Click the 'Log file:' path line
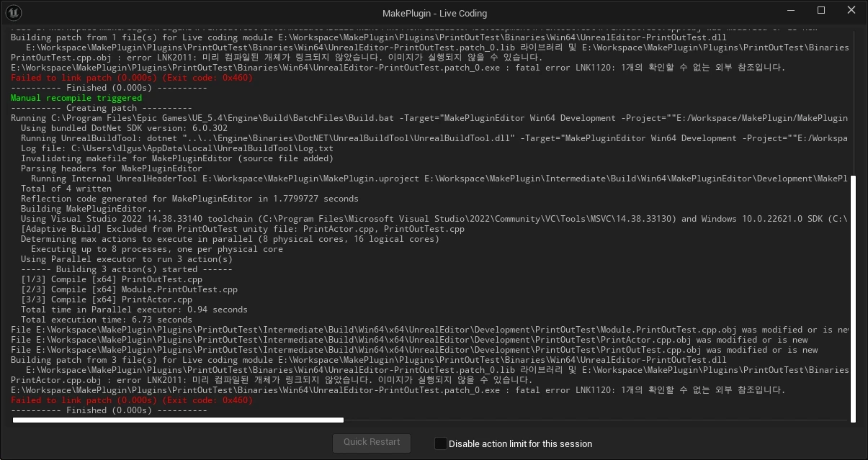Screen dimensions: 868x460 click(x=177, y=148)
